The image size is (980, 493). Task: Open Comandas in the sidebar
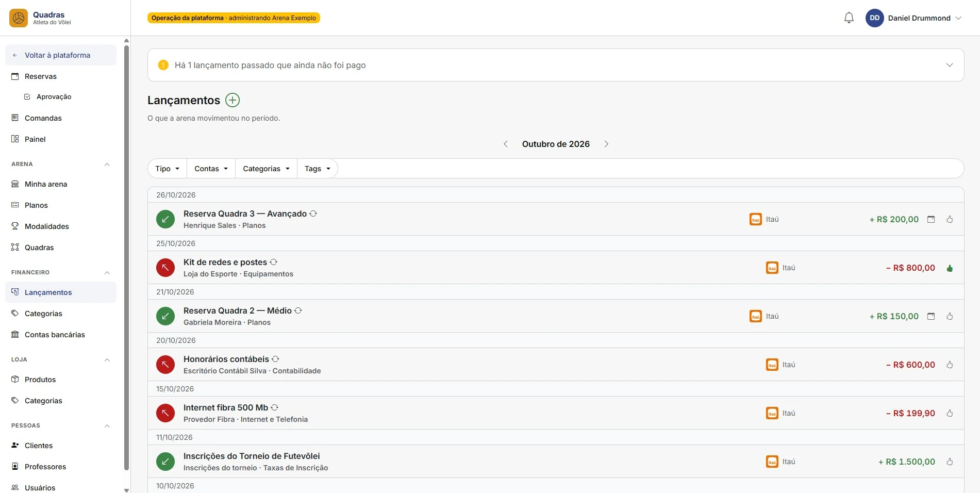click(x=61, y=118)
